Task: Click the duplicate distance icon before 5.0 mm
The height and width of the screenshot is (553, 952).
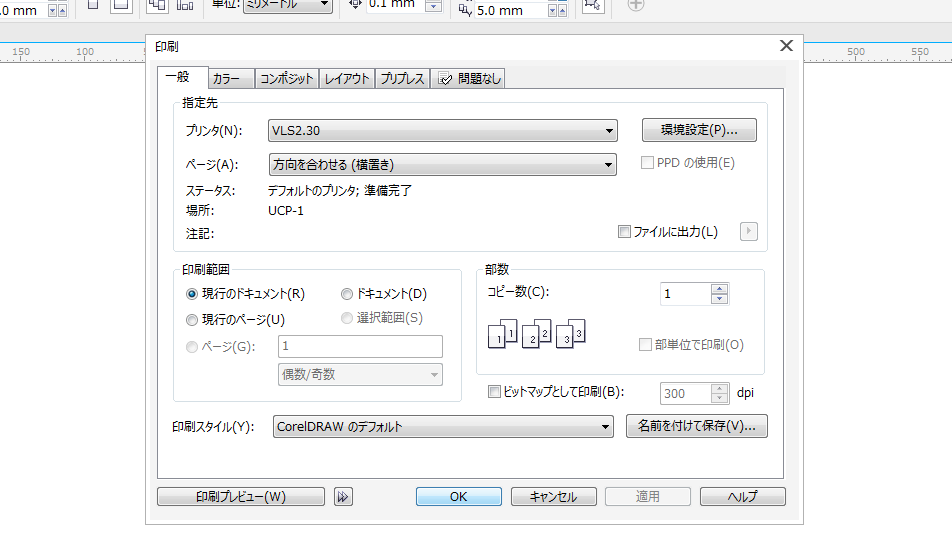Action: click(x=465, y=9)
